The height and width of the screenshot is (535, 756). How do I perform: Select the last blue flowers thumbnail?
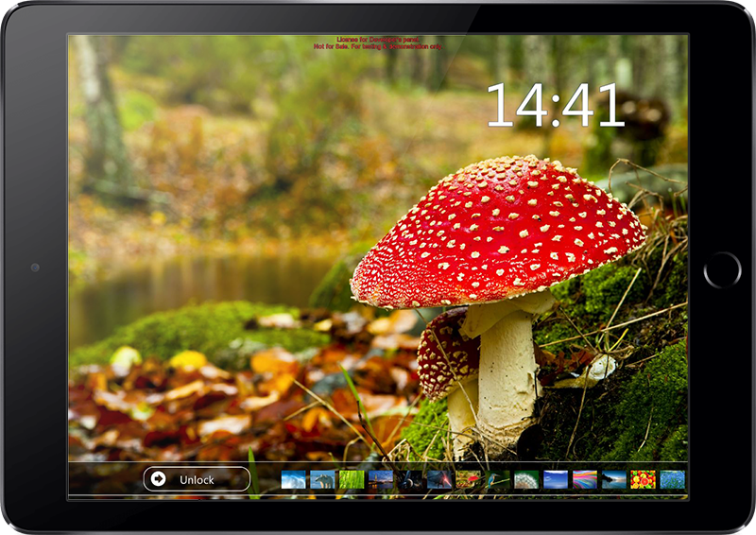pos(672,479)
